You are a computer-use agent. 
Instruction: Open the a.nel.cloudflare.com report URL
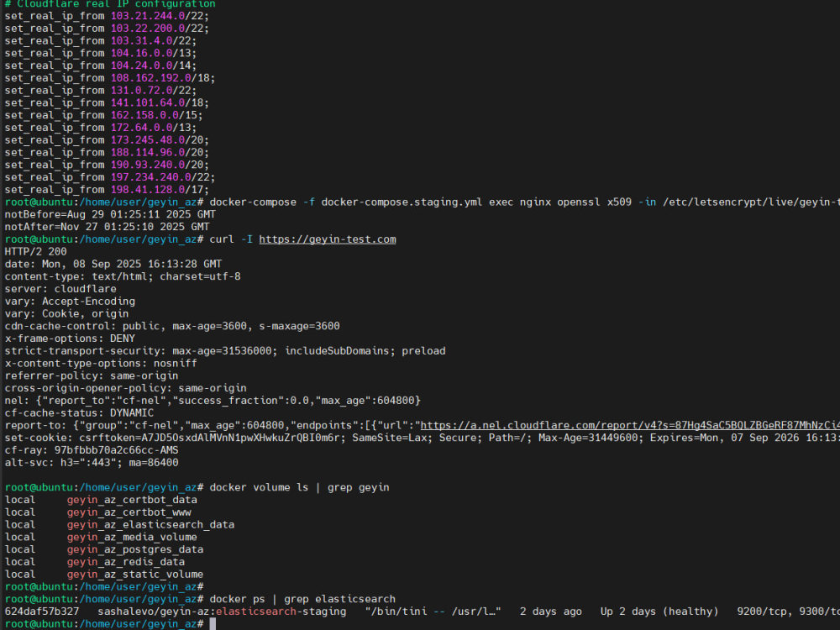[630, 425]
